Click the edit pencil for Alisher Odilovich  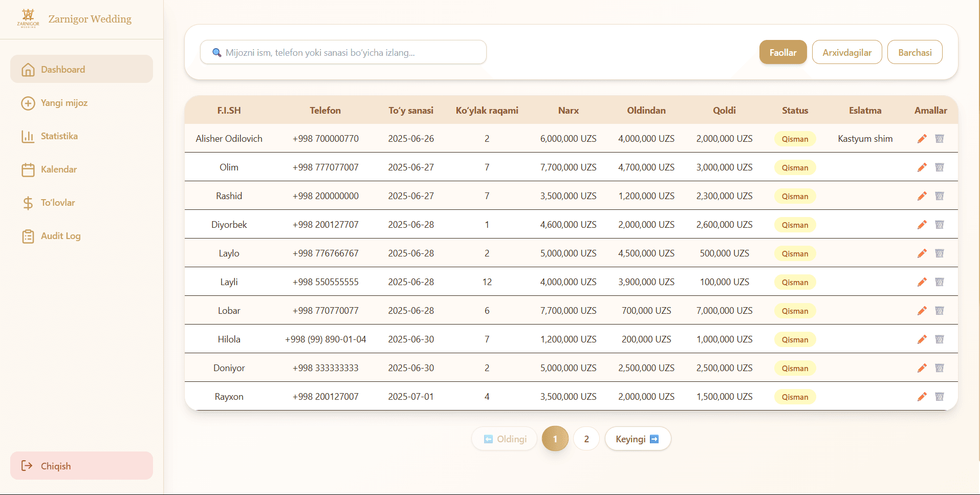[922, 139]
